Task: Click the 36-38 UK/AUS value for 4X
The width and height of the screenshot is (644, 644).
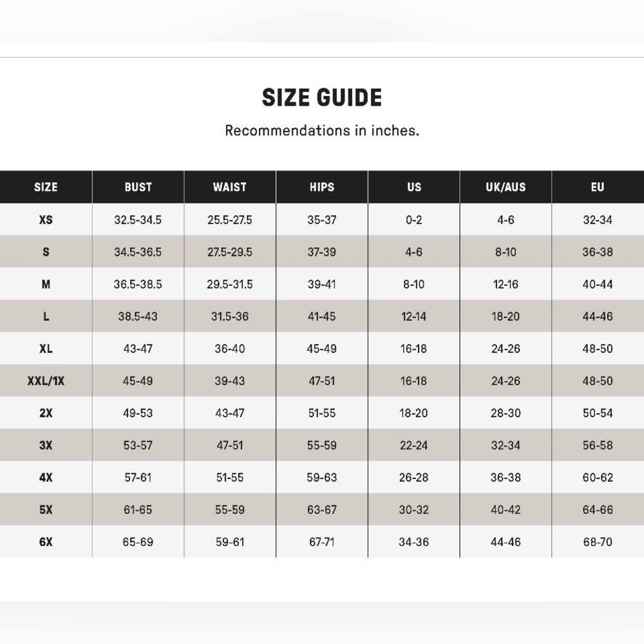Action: 506,477
